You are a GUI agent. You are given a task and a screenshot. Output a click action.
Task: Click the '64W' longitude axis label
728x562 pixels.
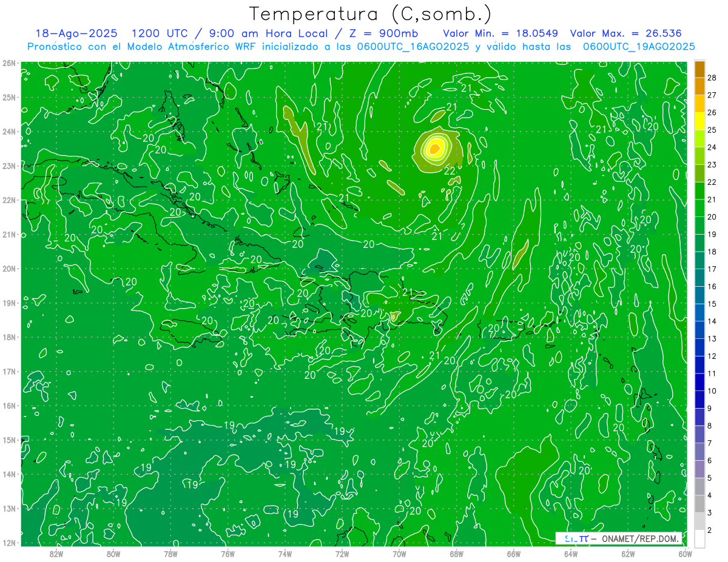click(x=571, y=553)
